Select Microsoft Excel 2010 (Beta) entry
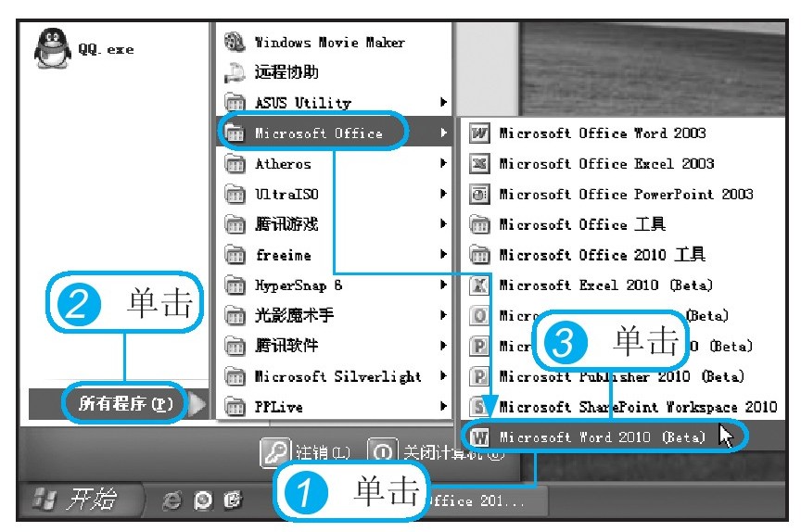801x532 pixels. pyautogui.click(x=623, y=285)
